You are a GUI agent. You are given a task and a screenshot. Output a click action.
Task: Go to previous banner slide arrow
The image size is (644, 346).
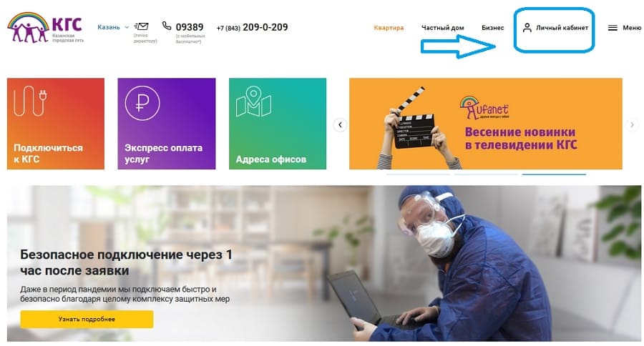click(340, 125)
